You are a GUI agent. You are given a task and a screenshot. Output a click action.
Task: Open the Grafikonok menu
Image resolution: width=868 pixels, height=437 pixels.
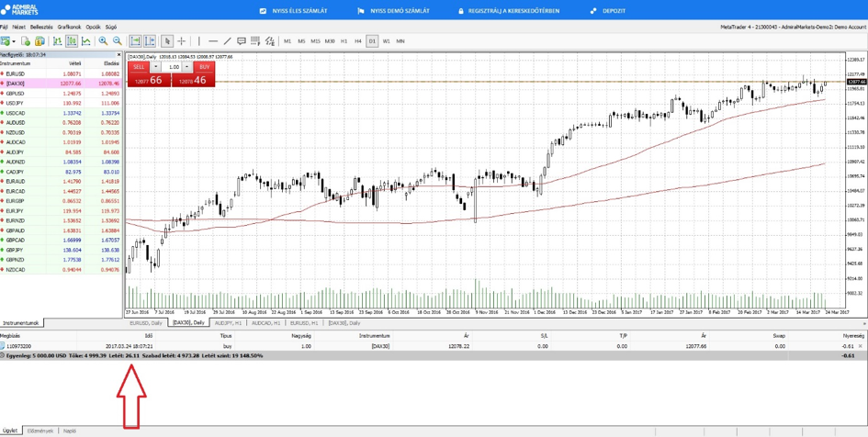tap(70, 28)
